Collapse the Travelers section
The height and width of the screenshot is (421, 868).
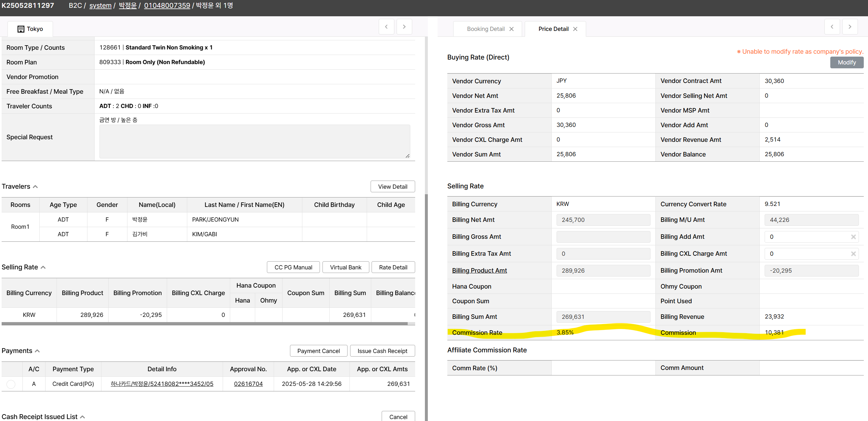coord(35,186)
